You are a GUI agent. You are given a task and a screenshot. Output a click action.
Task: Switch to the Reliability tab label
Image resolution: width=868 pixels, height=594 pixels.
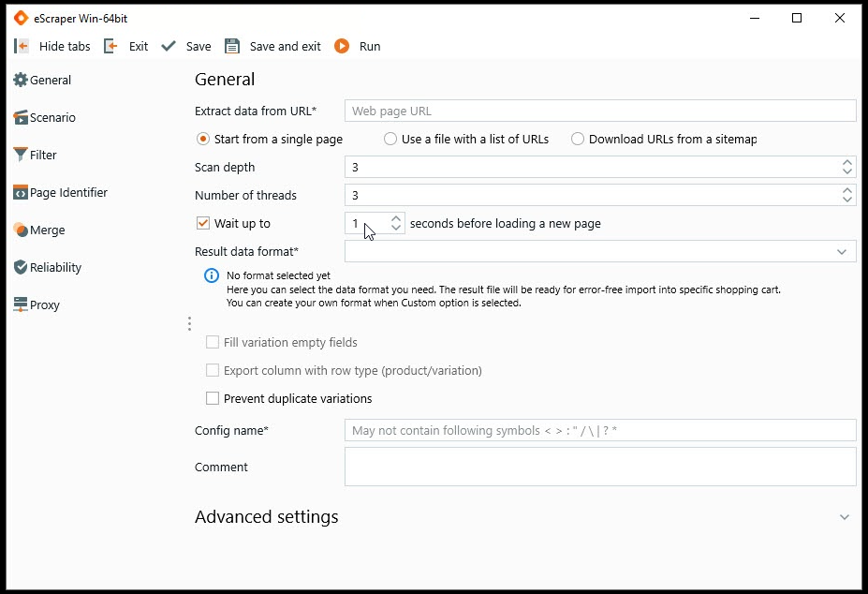tap(55, 267)
